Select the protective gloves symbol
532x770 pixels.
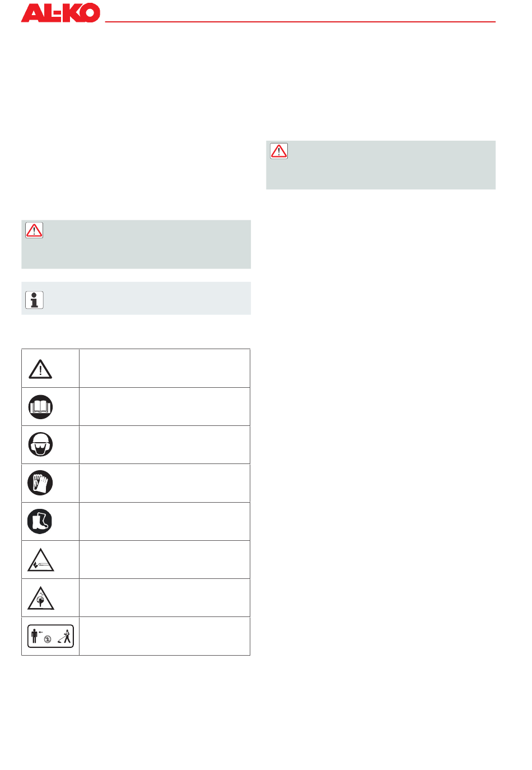pyautogui.click(x=40, y=483)
